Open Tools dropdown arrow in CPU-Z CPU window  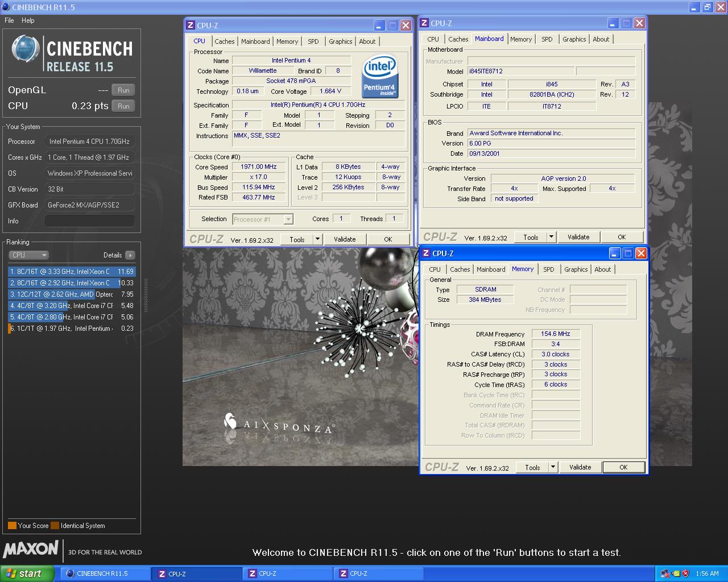click(x=317, y=239)
